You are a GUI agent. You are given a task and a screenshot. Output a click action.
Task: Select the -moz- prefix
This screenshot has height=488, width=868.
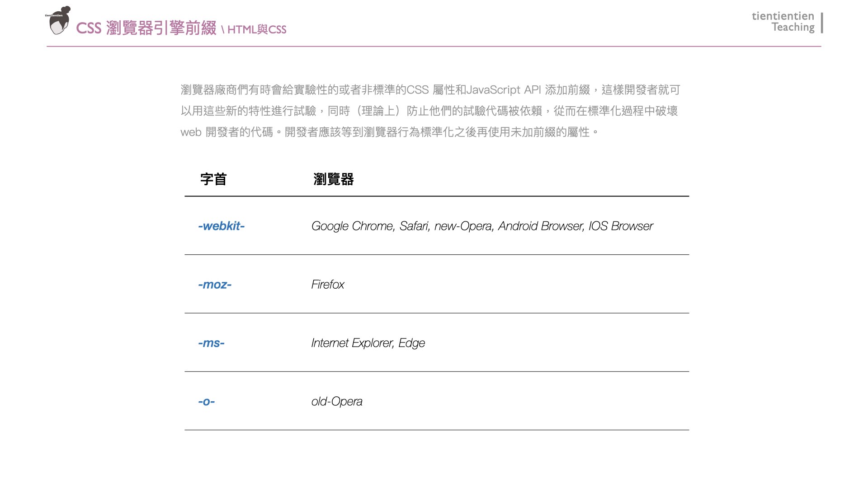coord(215,285)
